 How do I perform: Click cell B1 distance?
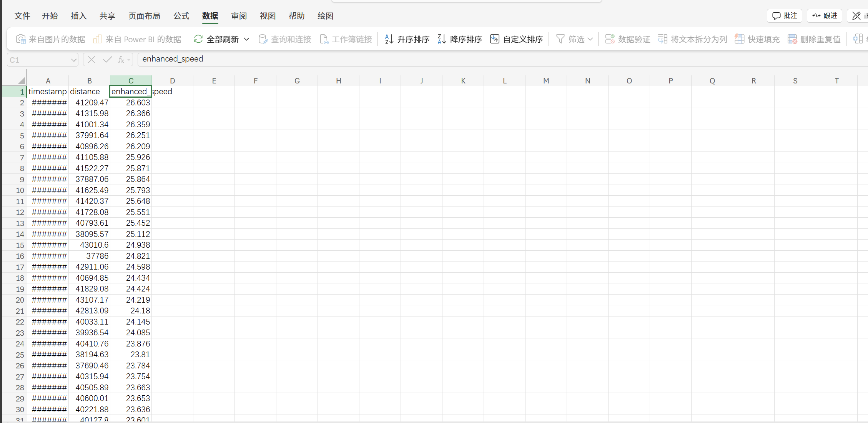coord(90,92)
